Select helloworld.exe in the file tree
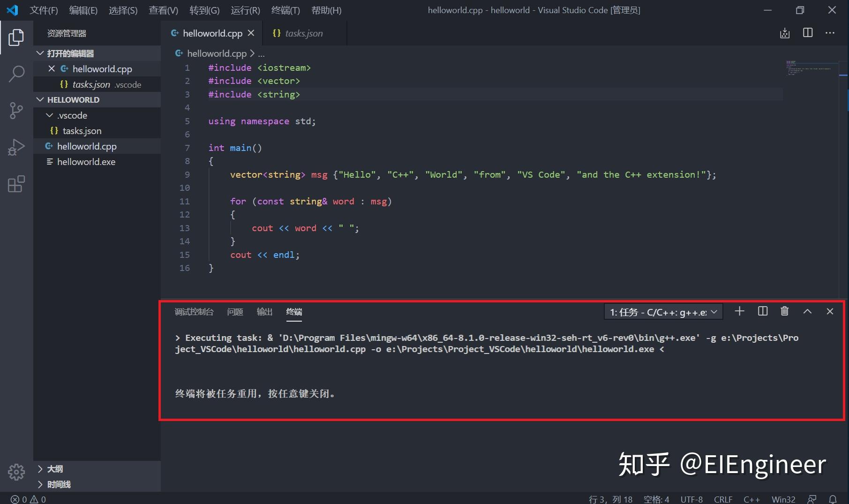This screenshot has height=504, width=849. pos(86,161)
